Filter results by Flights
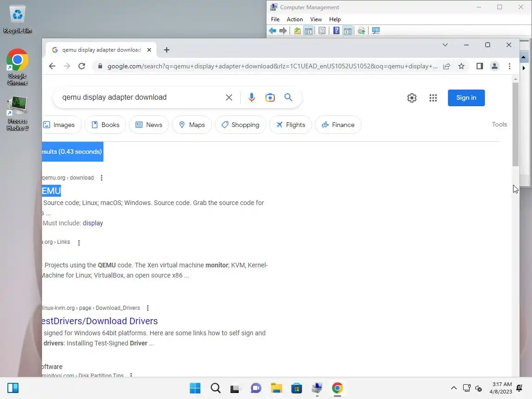This screenshot has width=532, height=399. click(x=290, y=125)
